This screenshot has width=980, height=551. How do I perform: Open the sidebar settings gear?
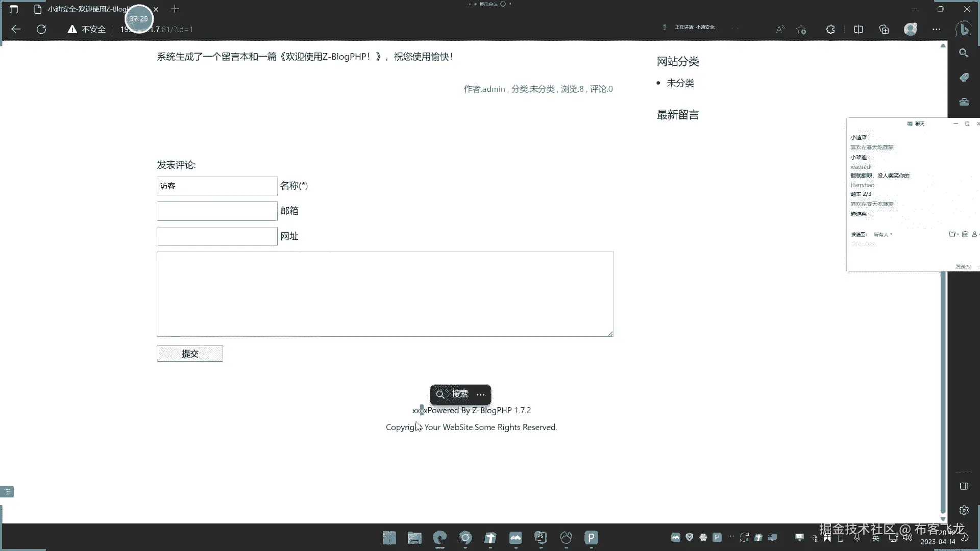[x=964, y=510]
